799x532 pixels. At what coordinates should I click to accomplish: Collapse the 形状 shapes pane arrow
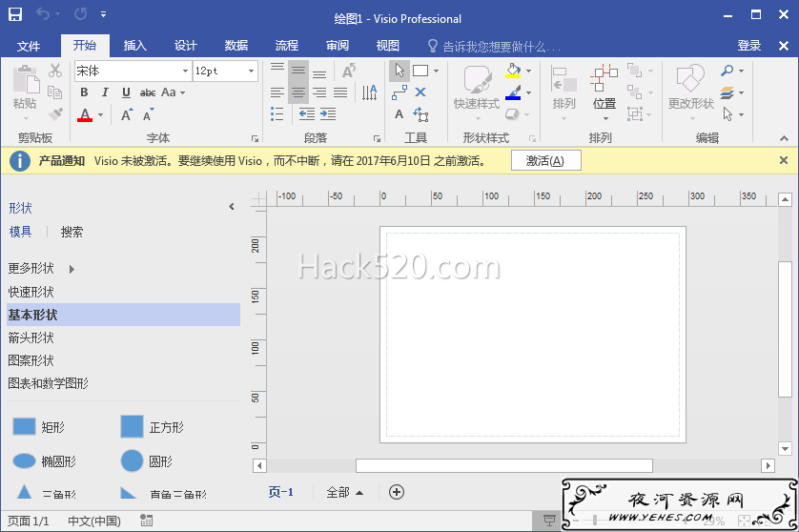[x=232, y=206]
